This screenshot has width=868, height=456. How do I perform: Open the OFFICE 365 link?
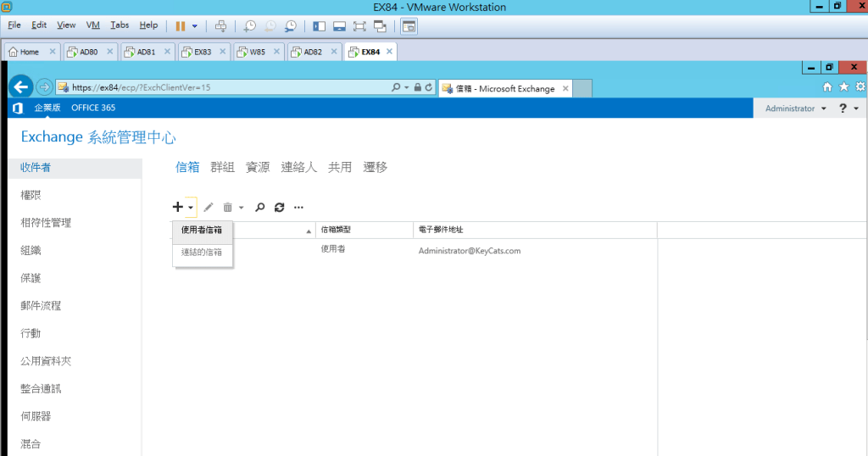tap(93, 108)
